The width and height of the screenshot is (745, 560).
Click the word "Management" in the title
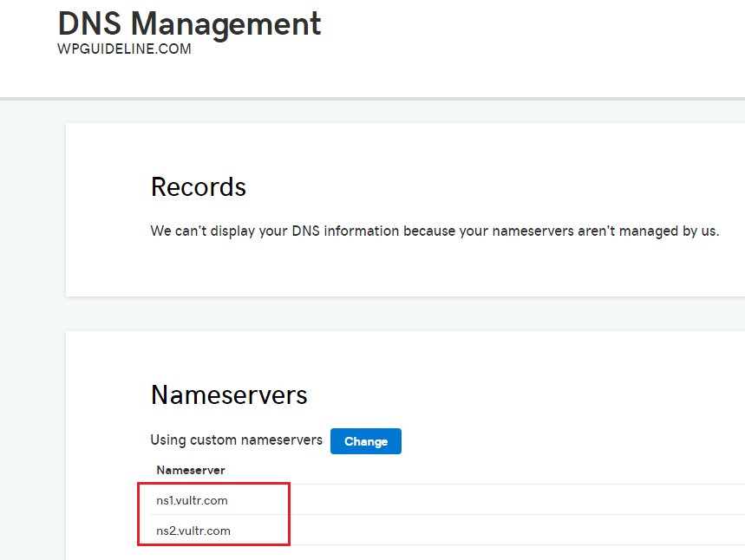225,23
